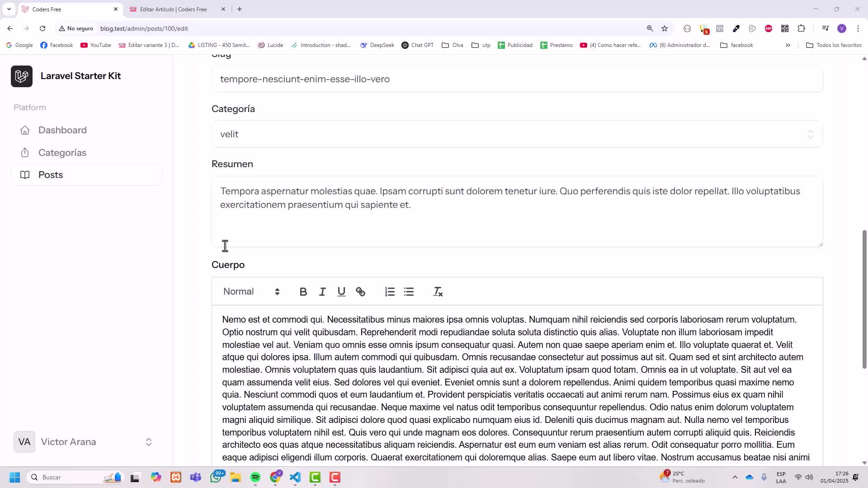This screenshot has width=868, height=488.
Task: Reload the current page
Action: (42, 28)
